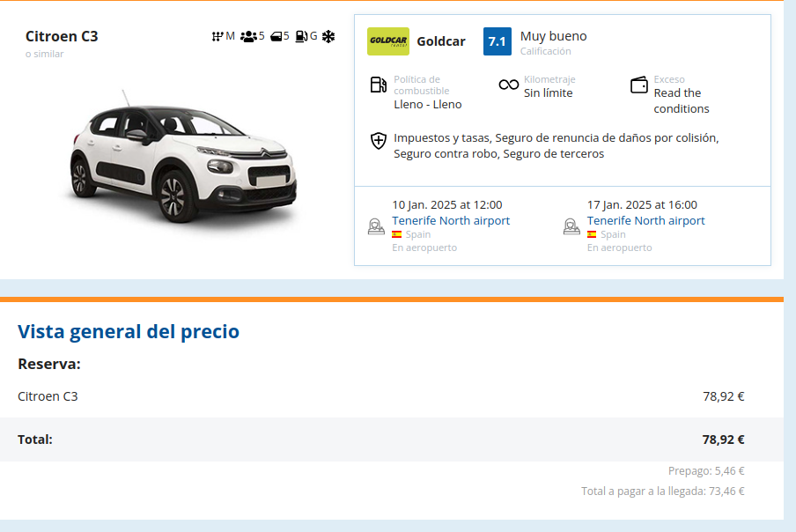Image resolution: width=796 pixels, height=532 pixels.
Task: Click the pickup location agent icon
Action: point(376,226)
